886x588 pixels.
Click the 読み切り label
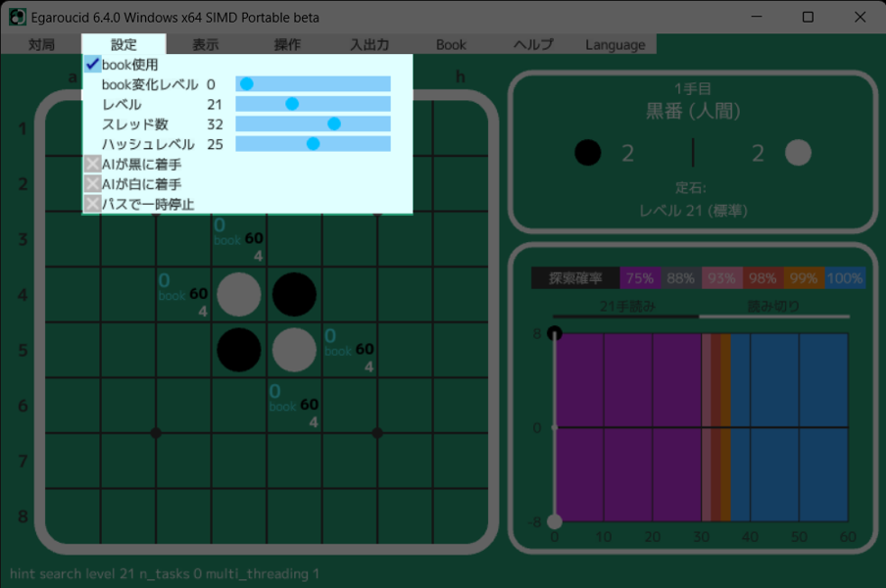773,306
